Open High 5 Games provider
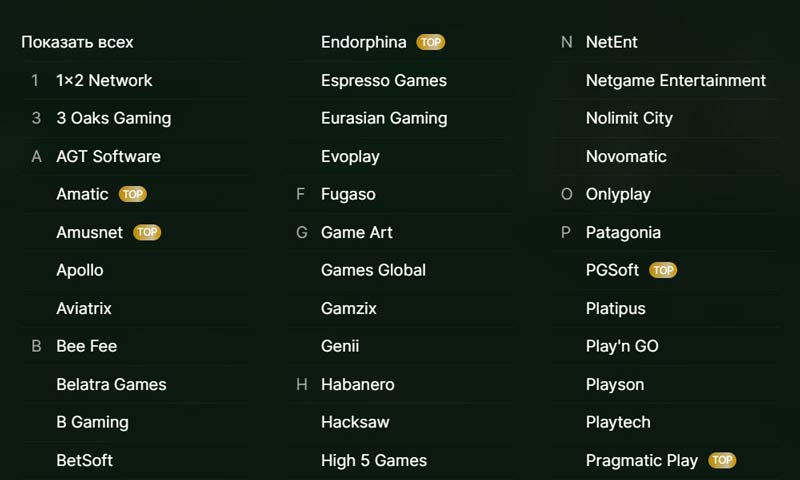Screen dimensions: 800x480 (373, 460)
